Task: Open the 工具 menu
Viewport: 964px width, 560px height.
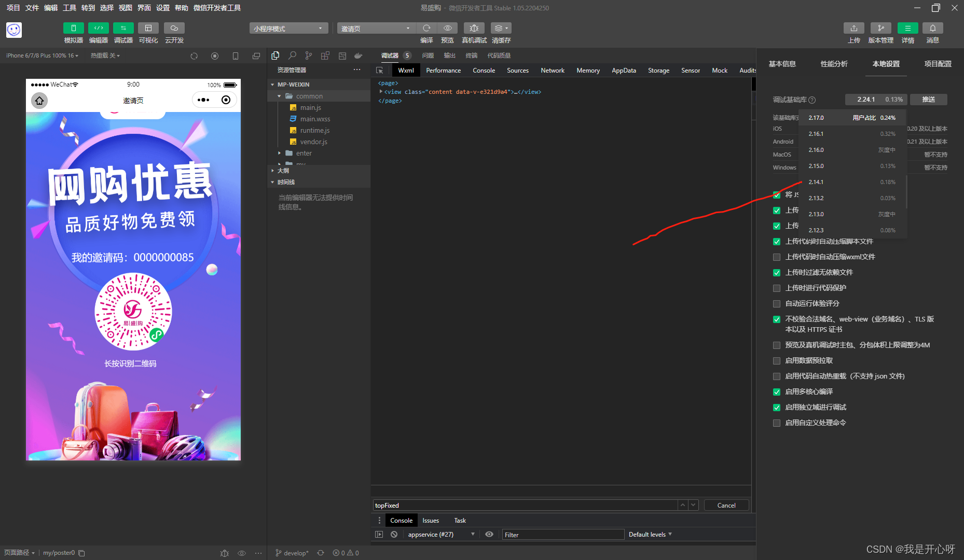Action: (x=69, y=8)
